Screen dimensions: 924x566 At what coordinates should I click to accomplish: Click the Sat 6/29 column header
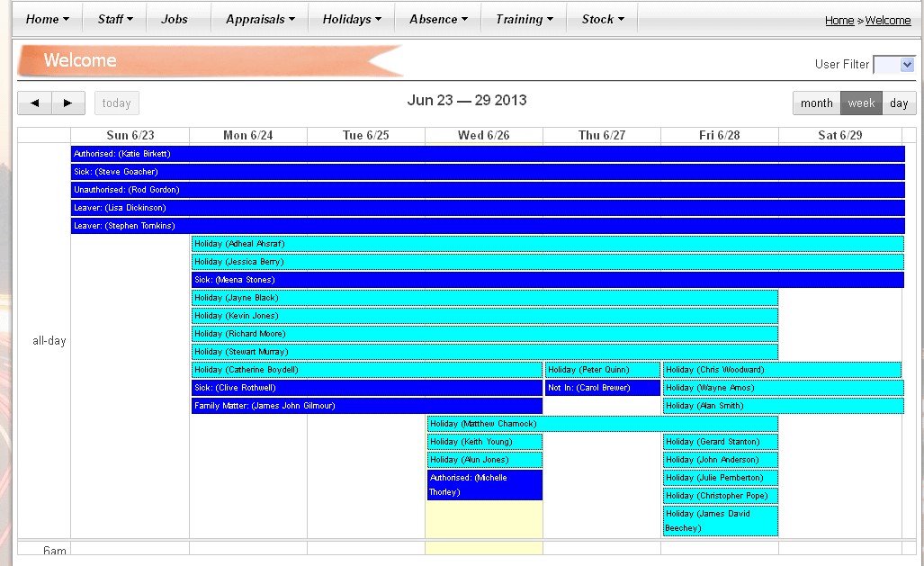click(x=840, y=135)
